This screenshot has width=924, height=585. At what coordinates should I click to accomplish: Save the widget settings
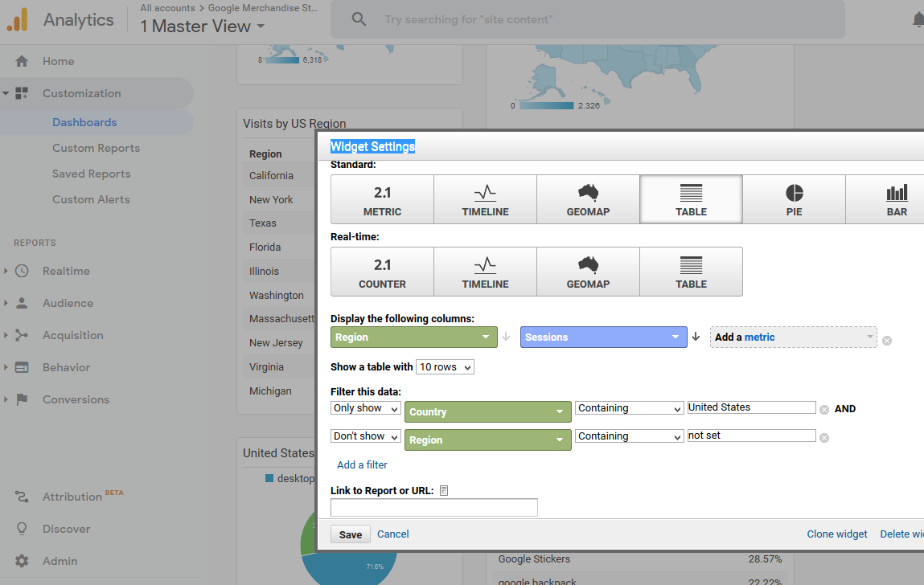coord(351,534)
